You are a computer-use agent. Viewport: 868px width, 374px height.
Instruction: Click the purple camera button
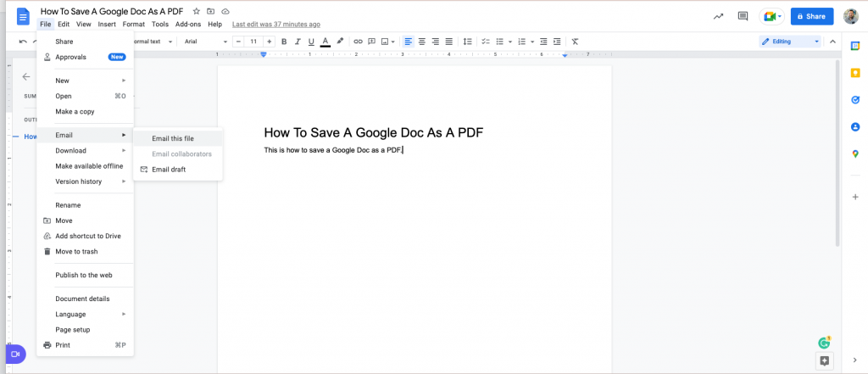(15, 354)
